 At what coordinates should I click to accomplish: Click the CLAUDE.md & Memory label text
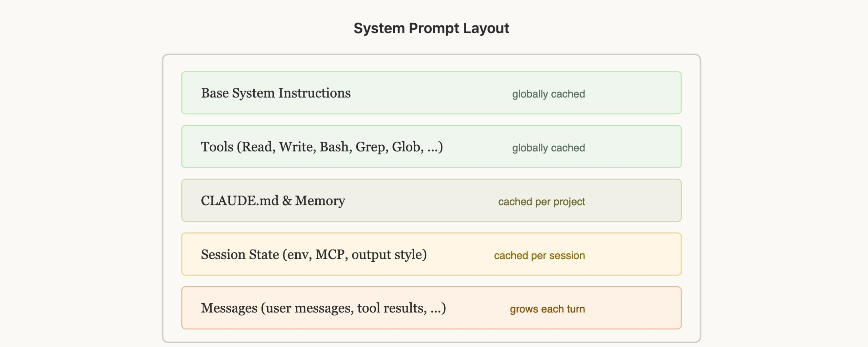tap(273, 201)
